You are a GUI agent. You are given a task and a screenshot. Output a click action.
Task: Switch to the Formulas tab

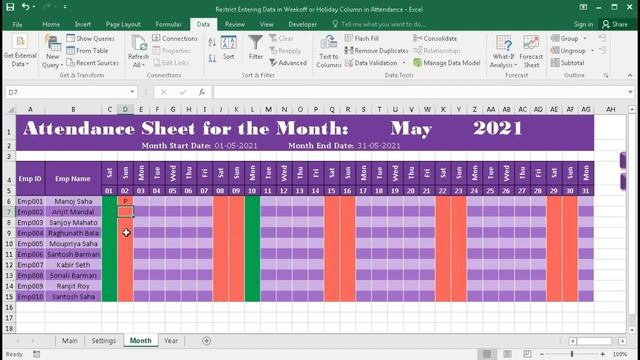coord(168,24)
